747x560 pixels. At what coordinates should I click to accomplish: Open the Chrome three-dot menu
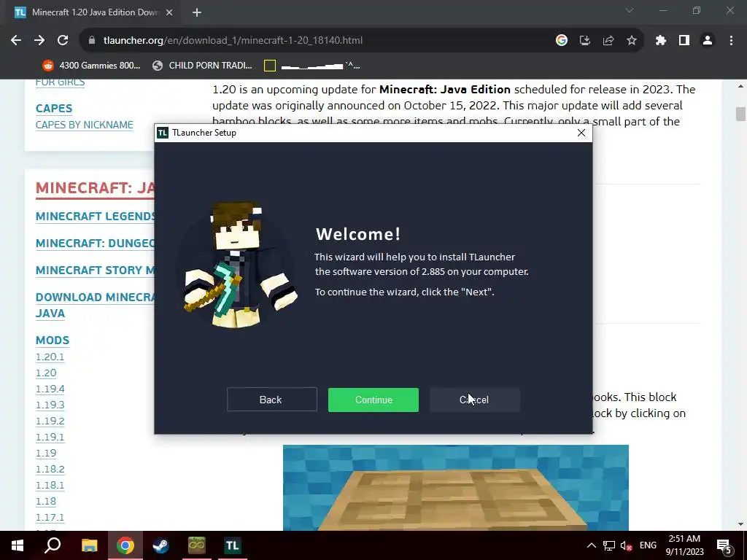tap(731, 41)
